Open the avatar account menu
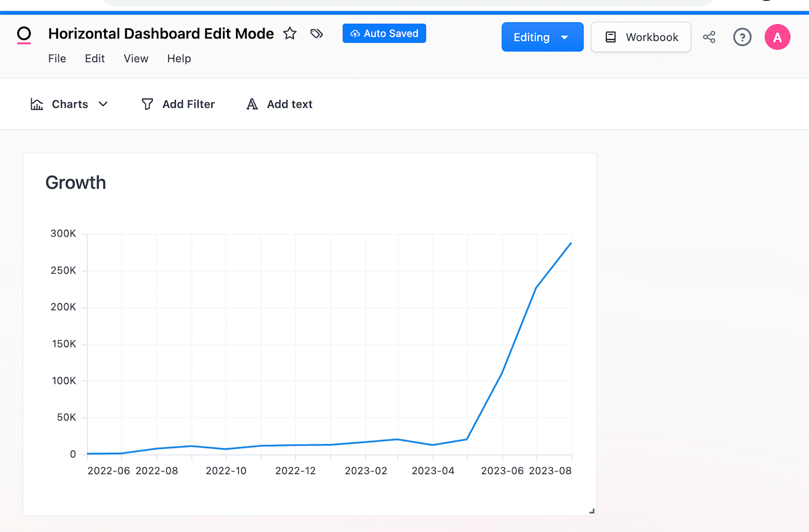The image size is (809, 532). coord(777,37)
